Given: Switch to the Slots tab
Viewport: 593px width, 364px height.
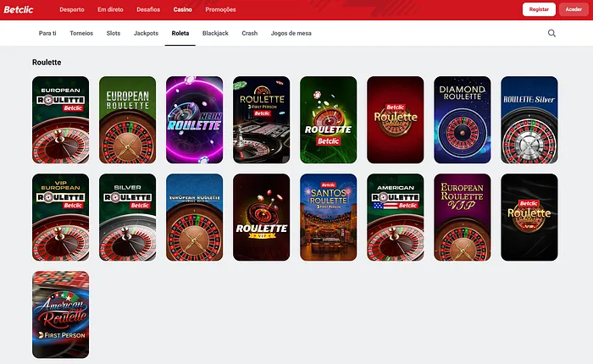Looking at the screenshot, I should coord(114,33).
